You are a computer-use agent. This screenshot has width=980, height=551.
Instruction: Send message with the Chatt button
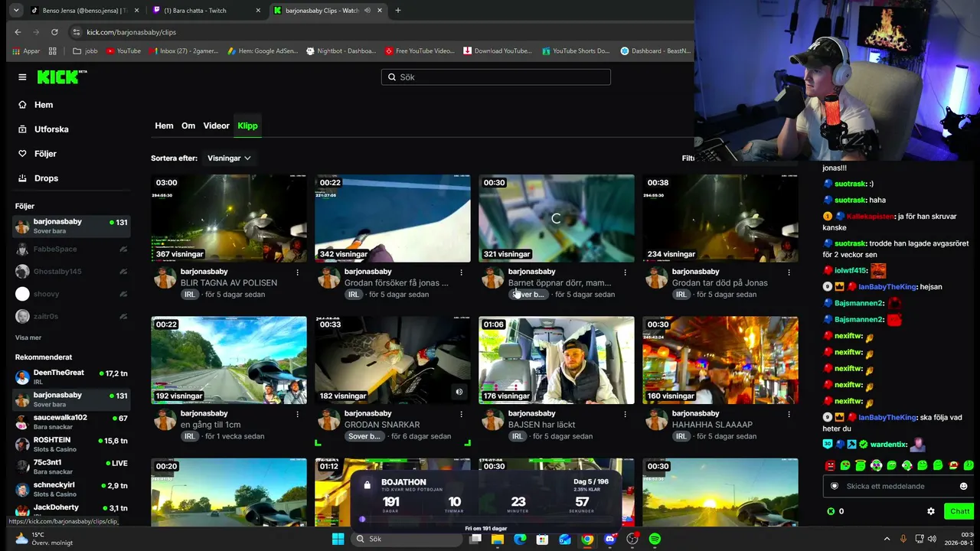pyautogui.click(x=959, y=511)
